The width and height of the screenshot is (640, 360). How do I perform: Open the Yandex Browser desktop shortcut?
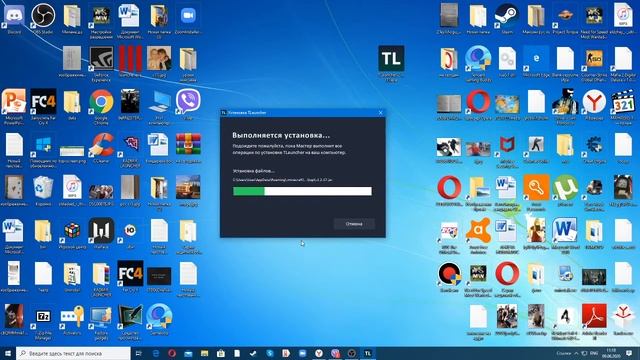pos(594,105)
